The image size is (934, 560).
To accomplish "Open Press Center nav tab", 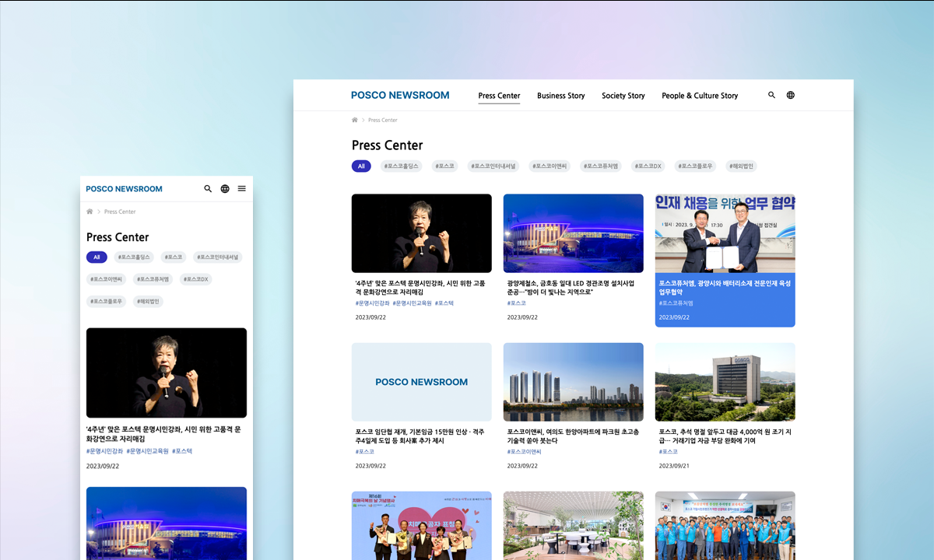I will 499,96.
